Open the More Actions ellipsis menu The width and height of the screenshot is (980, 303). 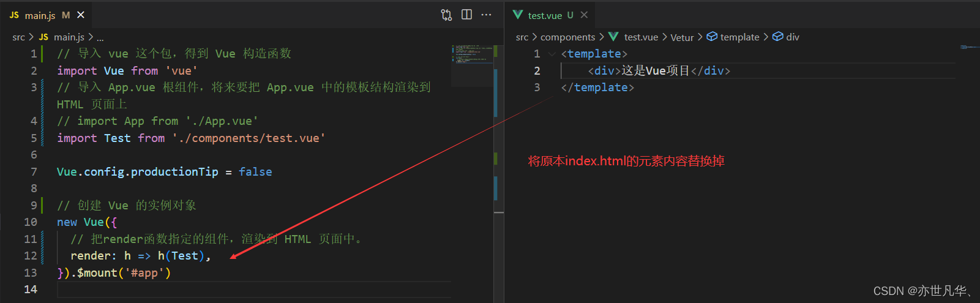click(x=487, y=15)
